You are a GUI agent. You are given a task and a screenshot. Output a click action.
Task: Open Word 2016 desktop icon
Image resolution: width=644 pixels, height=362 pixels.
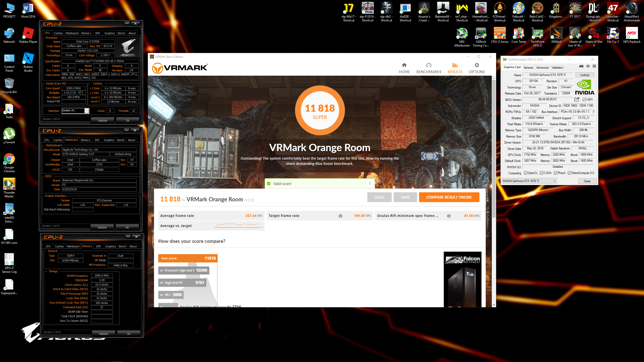pyautogui.click(x=28, y=10)
